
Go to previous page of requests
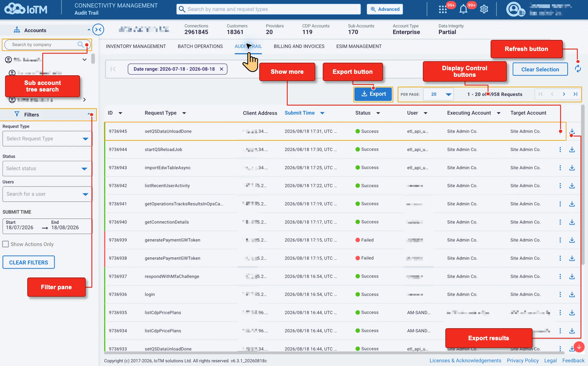click(x=552, y=94)
